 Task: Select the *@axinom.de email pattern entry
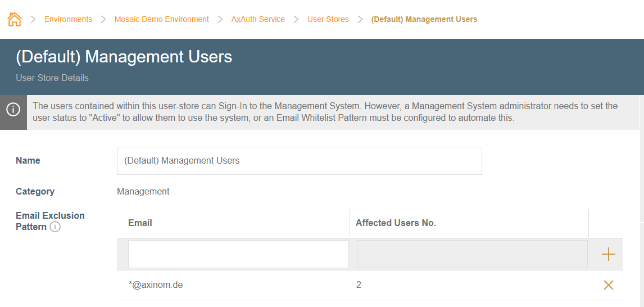[x=156, y=285]
